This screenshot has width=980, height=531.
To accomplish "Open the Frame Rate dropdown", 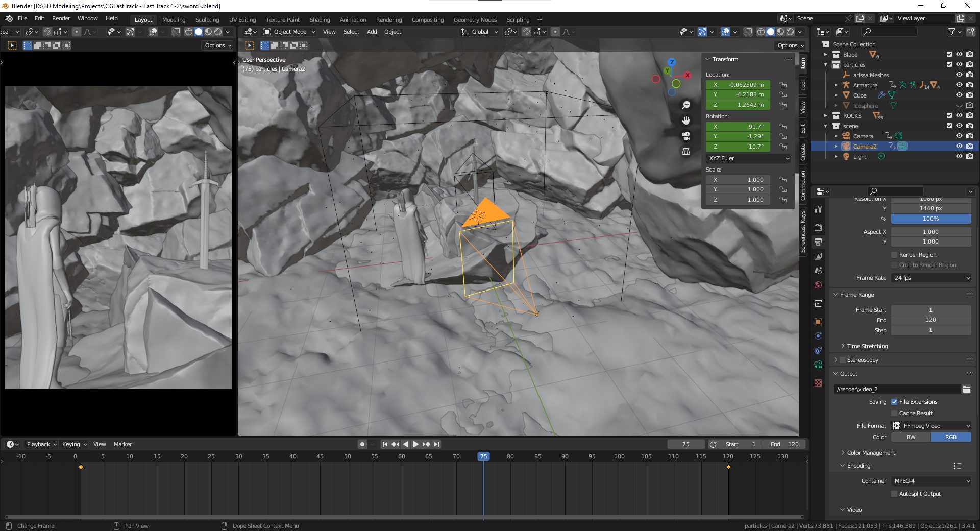I will (931, 278).
